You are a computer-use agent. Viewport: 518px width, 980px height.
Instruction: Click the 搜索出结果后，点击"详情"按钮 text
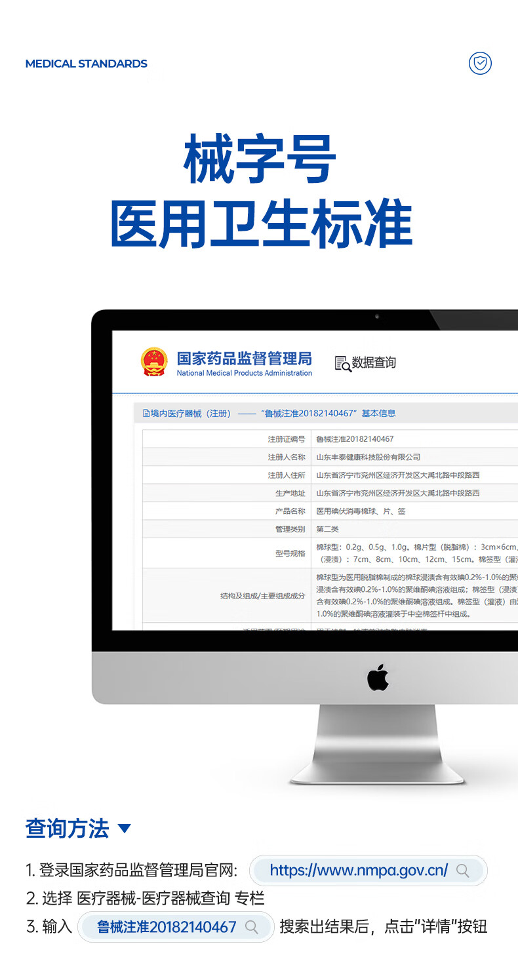tap(384, 927)
